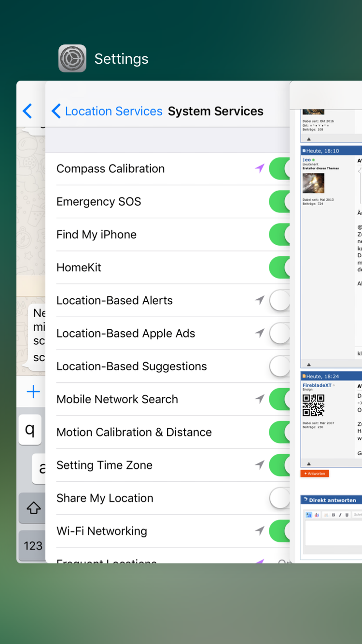
Task: Tap the Location-Based Suggestions label
Action: (132, 366)
